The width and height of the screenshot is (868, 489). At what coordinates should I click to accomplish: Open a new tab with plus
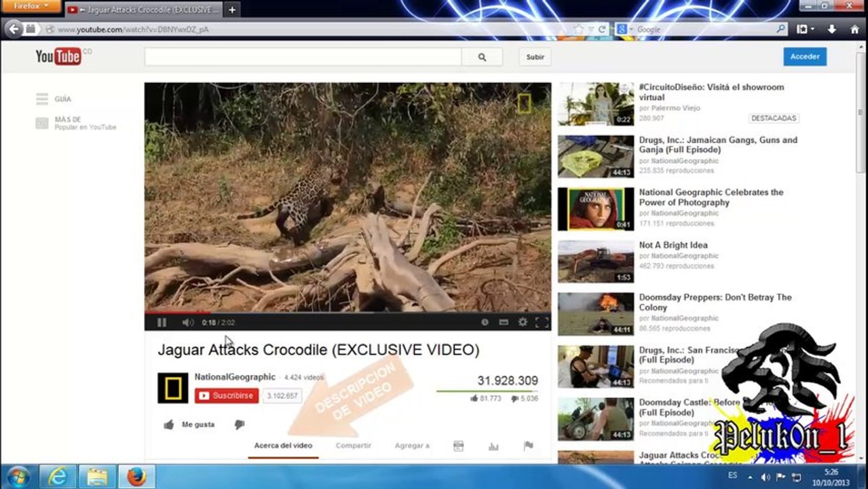coord(231,10)
